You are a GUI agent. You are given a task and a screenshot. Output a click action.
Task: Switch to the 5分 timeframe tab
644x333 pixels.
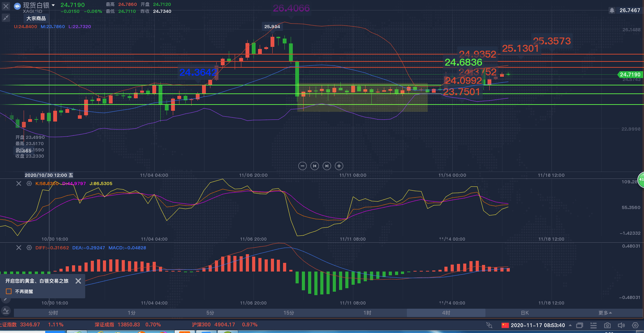210,313
